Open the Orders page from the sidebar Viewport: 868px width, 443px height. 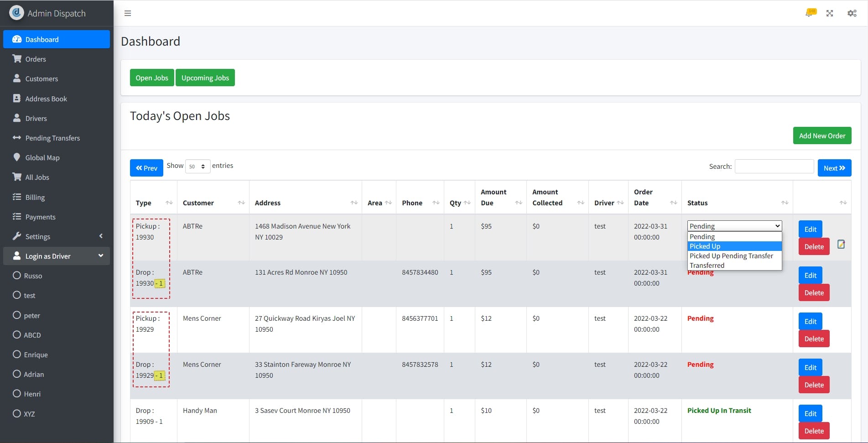(x=35, y=59)
